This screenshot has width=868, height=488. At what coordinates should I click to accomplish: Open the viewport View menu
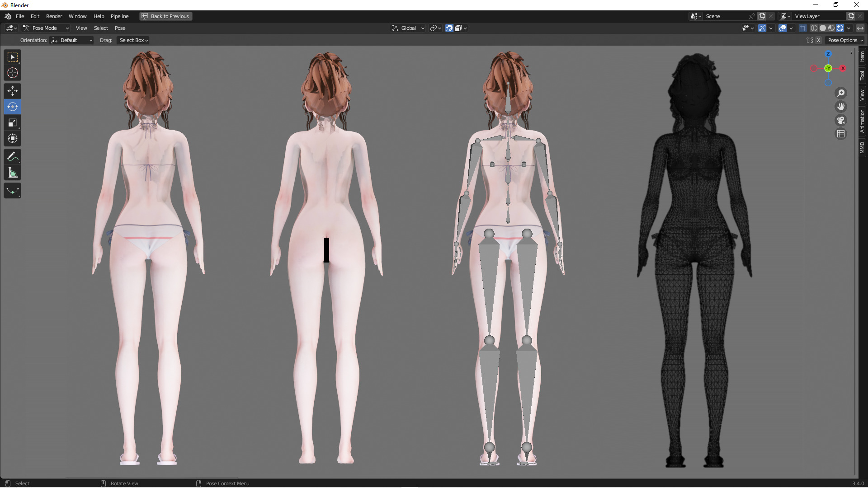click(x=81, y=28)
